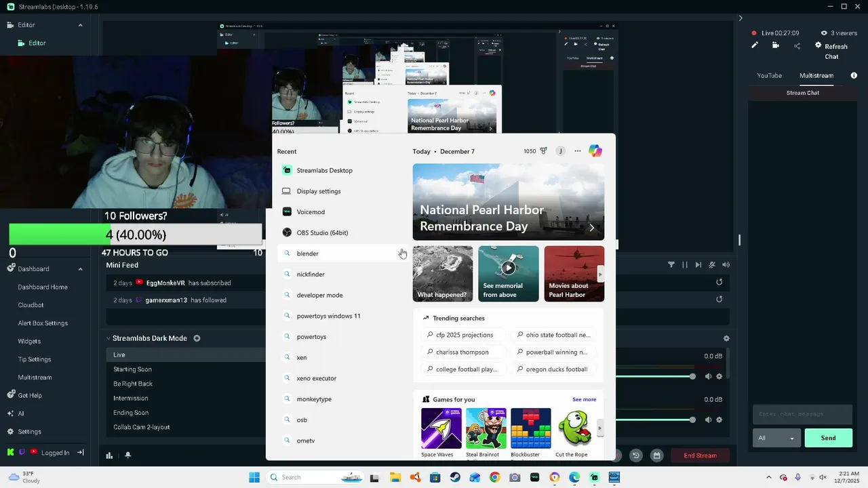Click the replay buffer icon beside End Stream
The width and height of the screenshot is (868, 488).
[x=636, y=455]
